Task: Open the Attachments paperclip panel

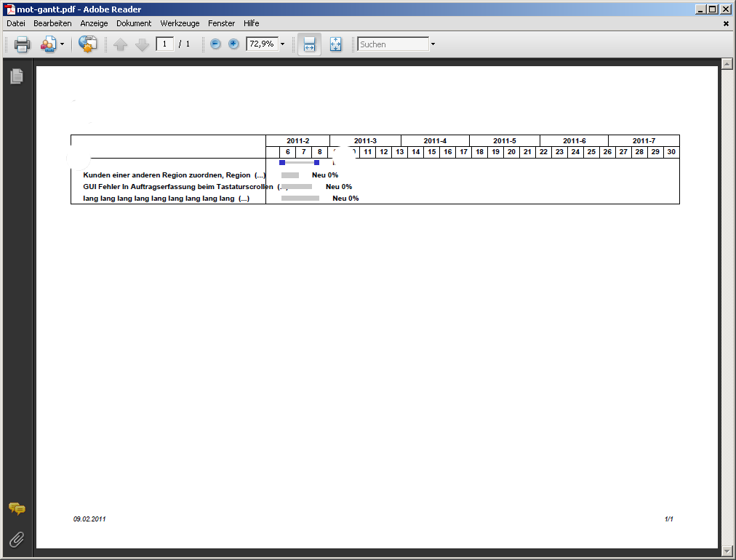Action: pos(17,540)
